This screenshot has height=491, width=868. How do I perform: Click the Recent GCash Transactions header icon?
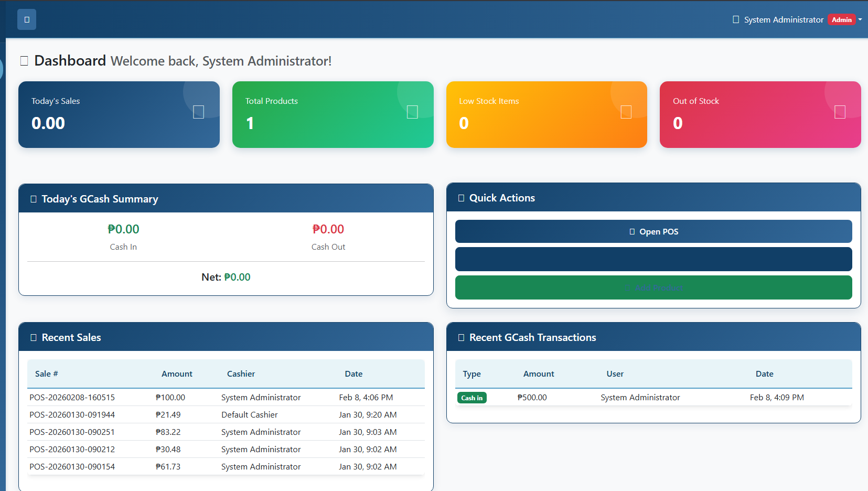click(x=461, y=337)
